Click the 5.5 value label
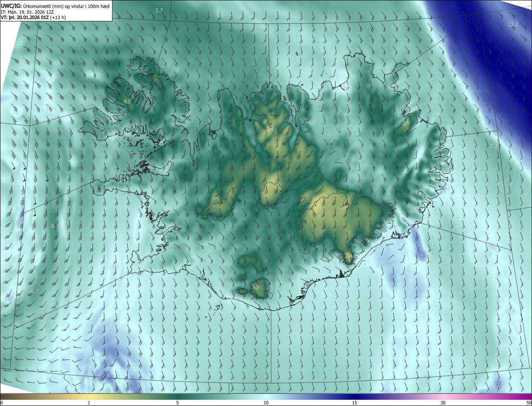This screenshot has width=532, height=406. tap(99, 188)
